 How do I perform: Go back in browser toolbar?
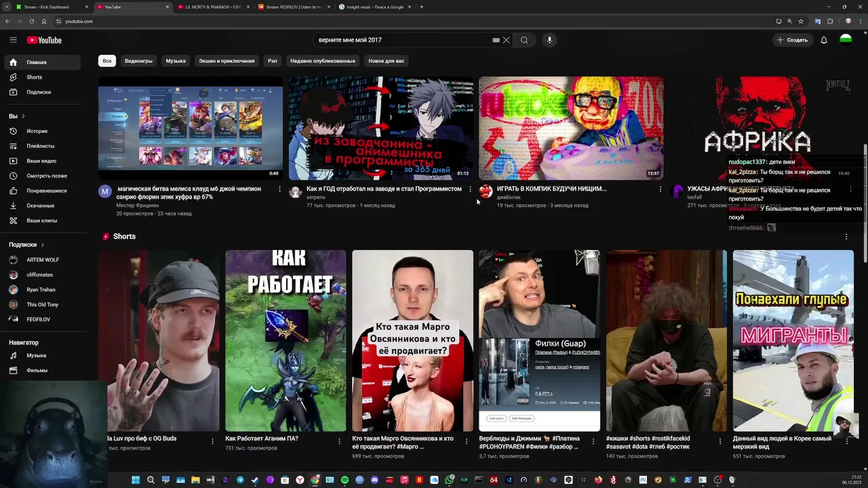[7, 21]
